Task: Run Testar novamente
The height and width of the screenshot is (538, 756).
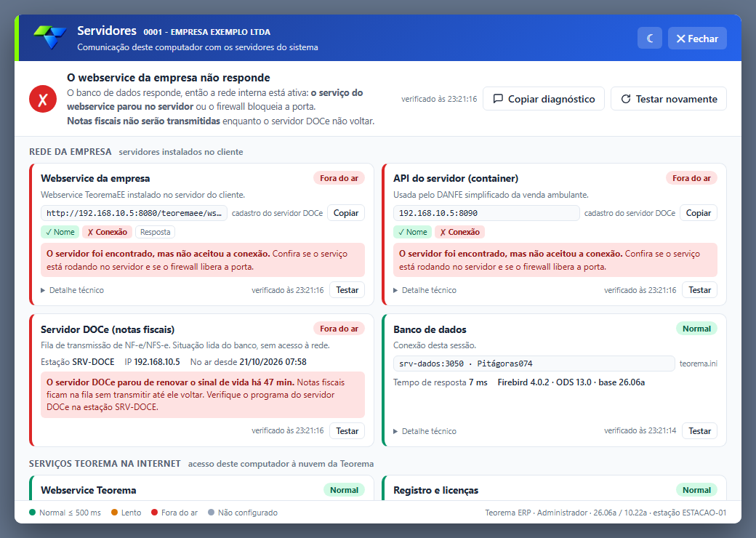Action: [x=668, y=99]
